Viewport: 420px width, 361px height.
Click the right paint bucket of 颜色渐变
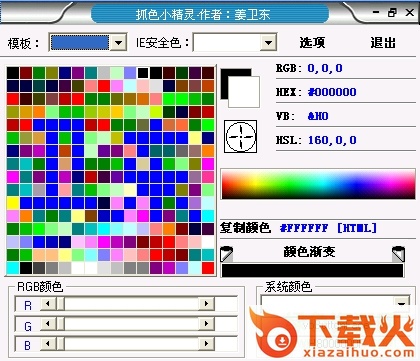(x=398, y=254)
